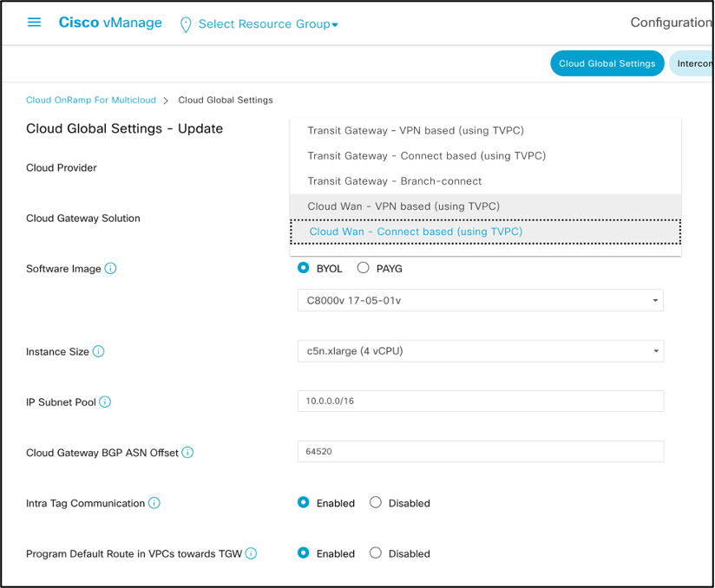Image resolution: width=715 pixels, height=588 pixels.
Task: Disable Intra Tag Communication
Action: tap(376, 502)
